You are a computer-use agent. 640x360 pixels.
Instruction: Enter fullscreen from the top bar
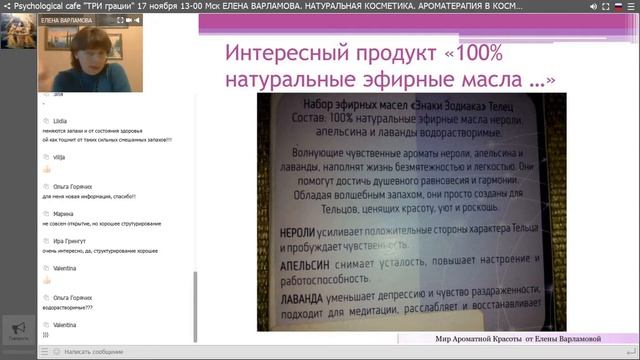pyautogui.click(x=606, y=7)
